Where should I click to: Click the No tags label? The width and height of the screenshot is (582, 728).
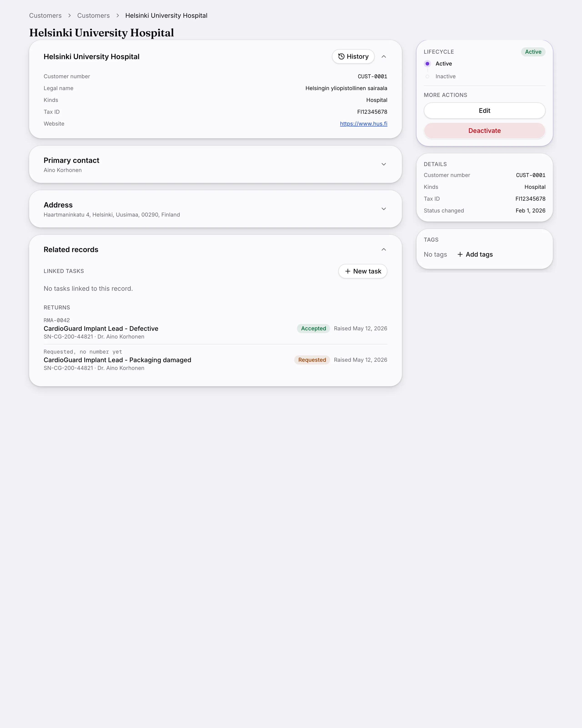point(435,254)
